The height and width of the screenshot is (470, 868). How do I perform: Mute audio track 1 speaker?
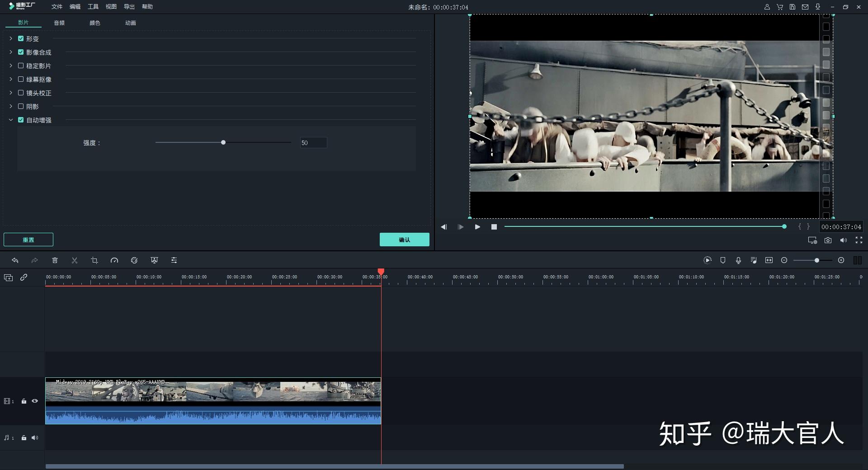click(35, 437)
